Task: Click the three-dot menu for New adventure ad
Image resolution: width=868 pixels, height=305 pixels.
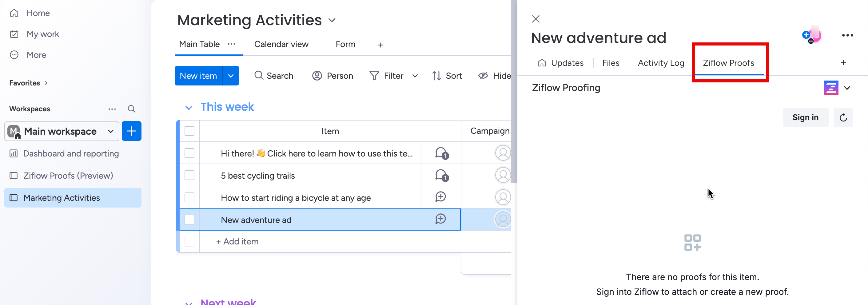Action: point(847,35)
